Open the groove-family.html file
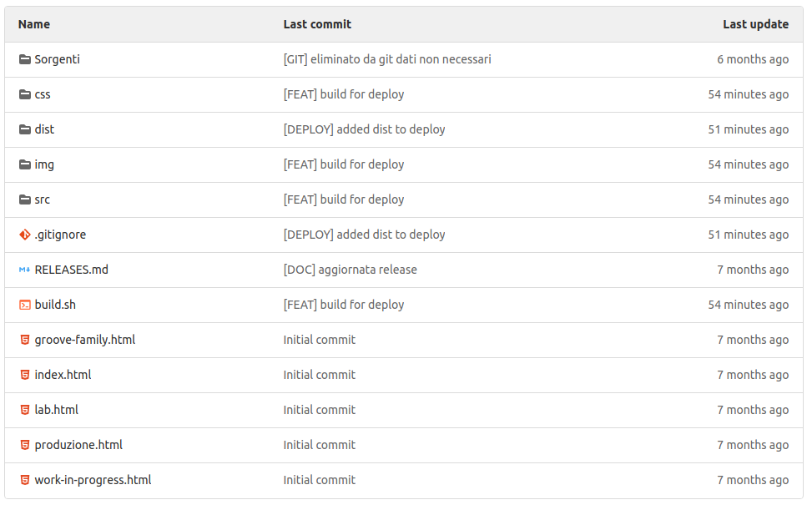Screen dimensions: 812x505 coord(84,340)
